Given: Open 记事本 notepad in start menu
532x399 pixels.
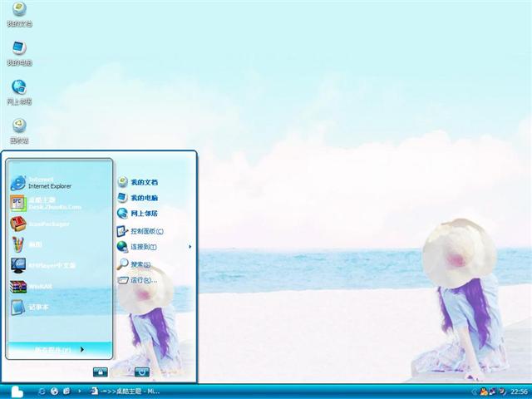Looking at the screenshot, I should (x=30, y=307).
